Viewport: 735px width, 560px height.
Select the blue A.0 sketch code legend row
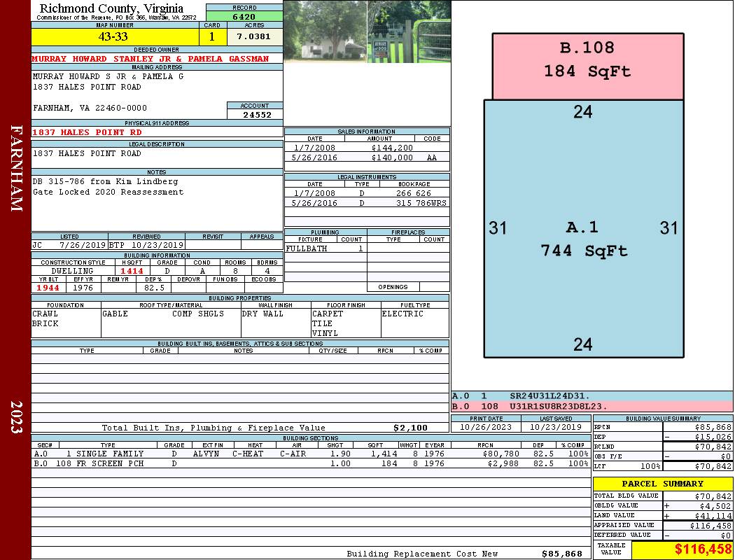tap(591, 396)
